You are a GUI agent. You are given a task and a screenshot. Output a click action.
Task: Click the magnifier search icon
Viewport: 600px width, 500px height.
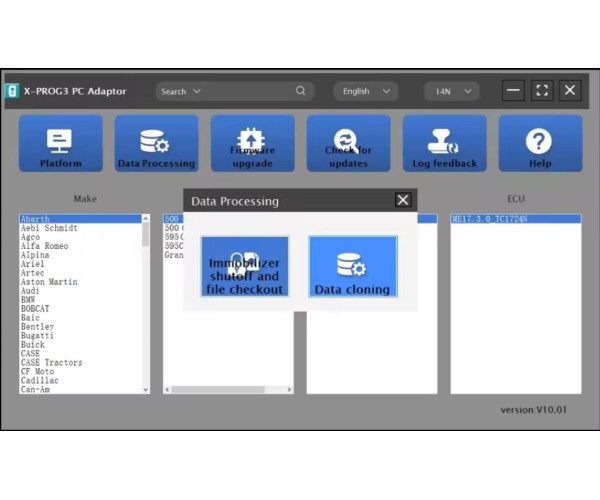point(301,91)
